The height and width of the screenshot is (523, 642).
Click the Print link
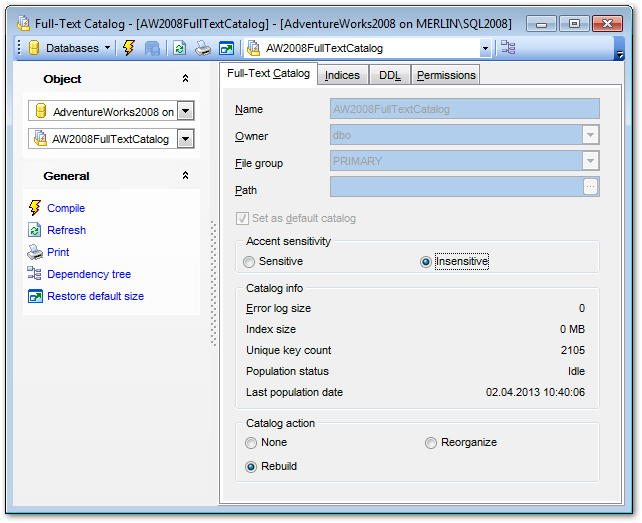pyautogui.click(x=58, y=252)
